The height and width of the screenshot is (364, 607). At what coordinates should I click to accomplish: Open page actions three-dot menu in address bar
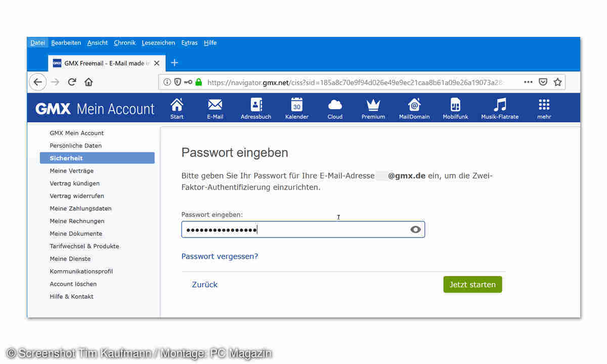tap(528, 82)
